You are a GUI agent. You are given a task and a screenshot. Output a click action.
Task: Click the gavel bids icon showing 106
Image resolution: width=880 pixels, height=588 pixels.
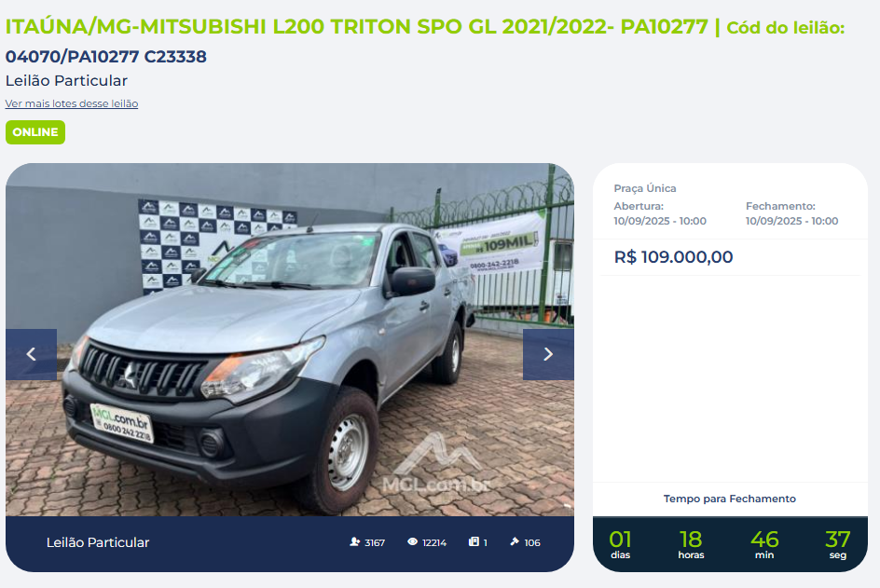pyautogui.click(x=515, y=542)
